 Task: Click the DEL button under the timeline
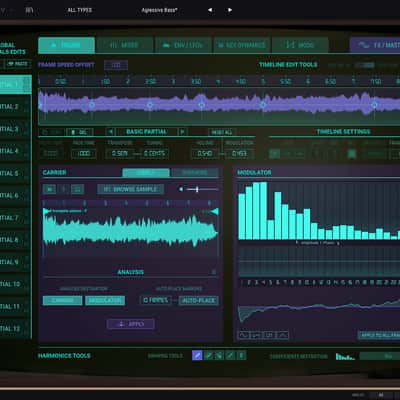pyautogui.click(x=80, y=132)
